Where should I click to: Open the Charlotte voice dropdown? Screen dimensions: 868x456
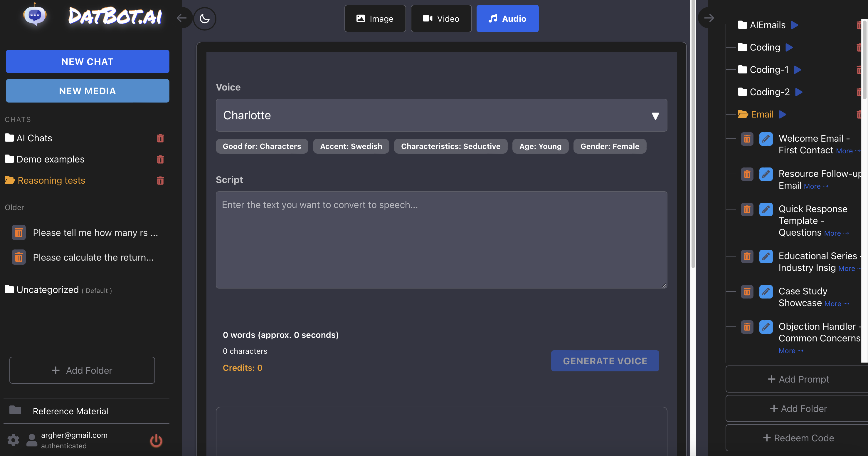coord(441,115)
